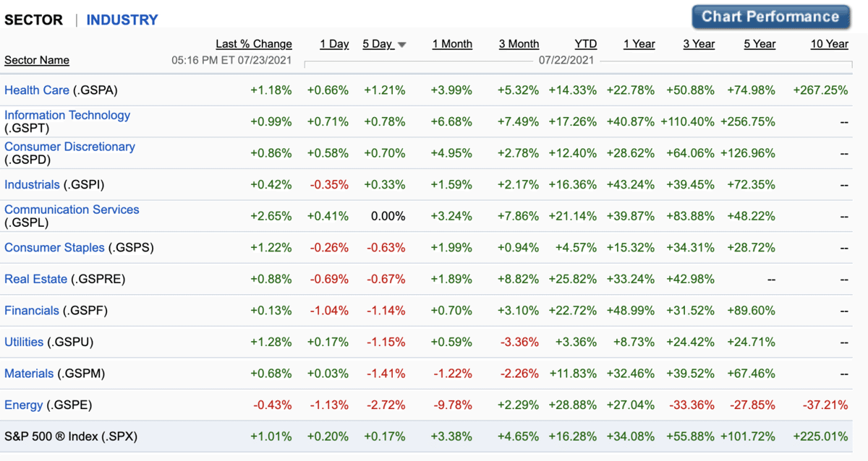This screenshot has height=461, width=868.
Task: Open the Materials sector link
Action: click(29, 374)
